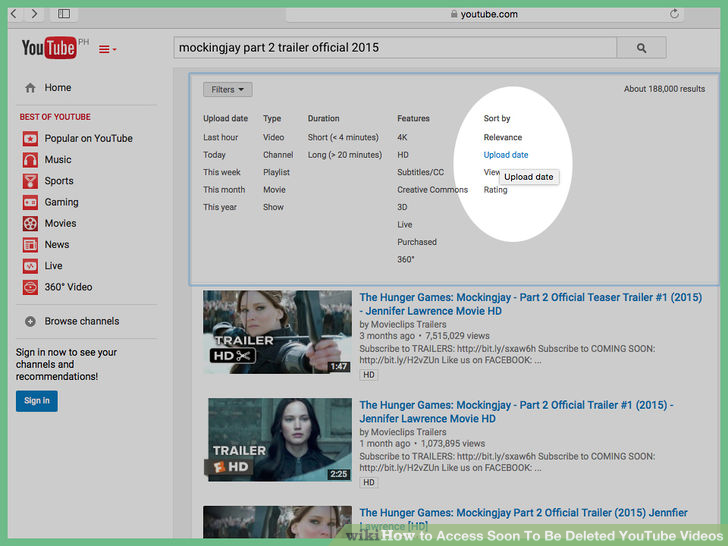Select Show type filter
This screenshot has width=728, height=546.
[x=273, y=207]
